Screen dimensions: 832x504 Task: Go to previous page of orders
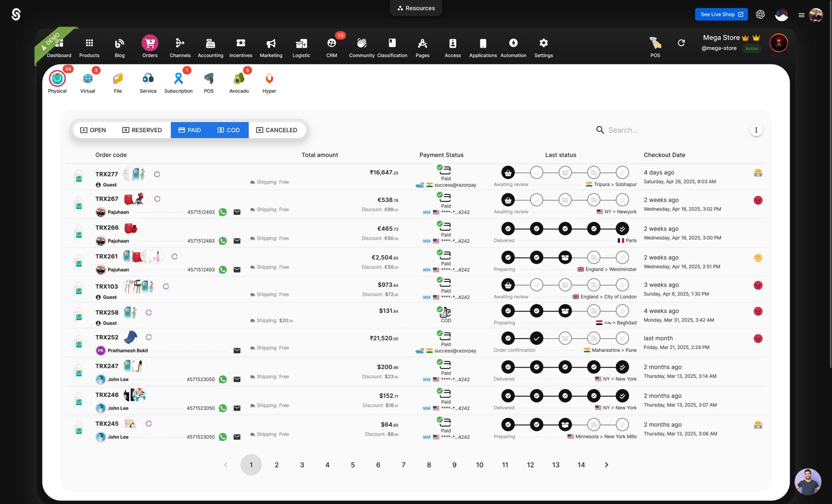[226, 465]
